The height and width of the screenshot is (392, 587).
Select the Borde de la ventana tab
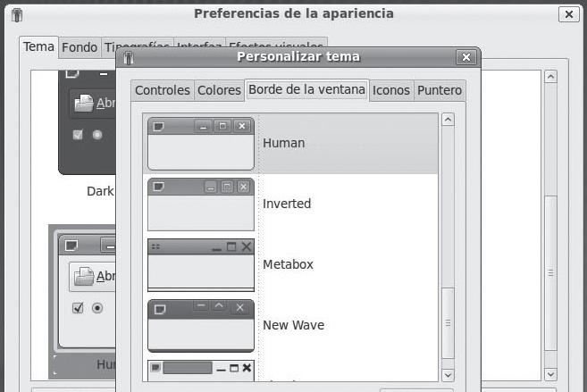(306, 90)
